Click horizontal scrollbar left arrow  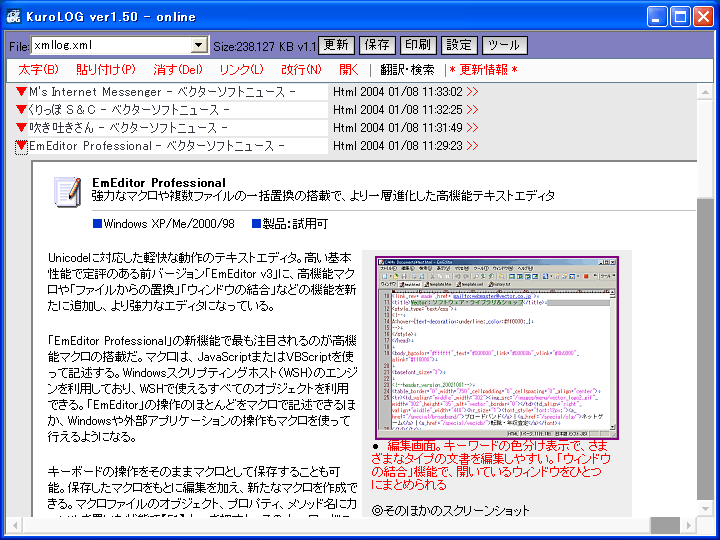[x=15, y=525]
